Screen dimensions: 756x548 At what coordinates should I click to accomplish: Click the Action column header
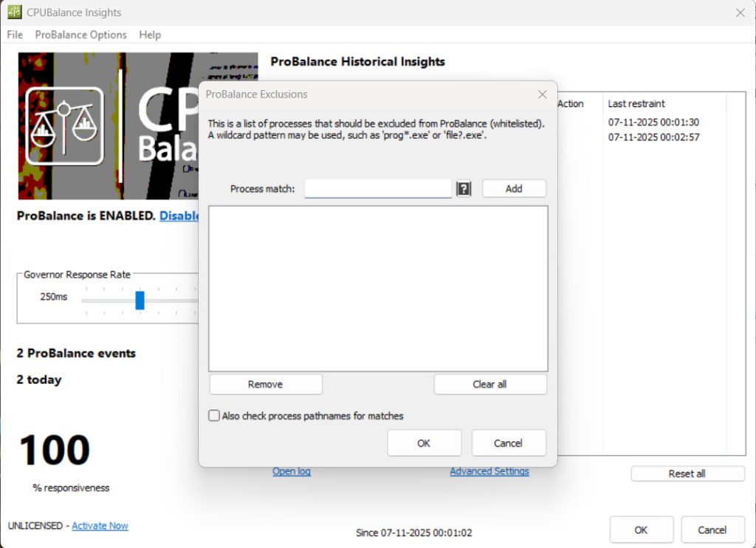(x=571, y=103)
